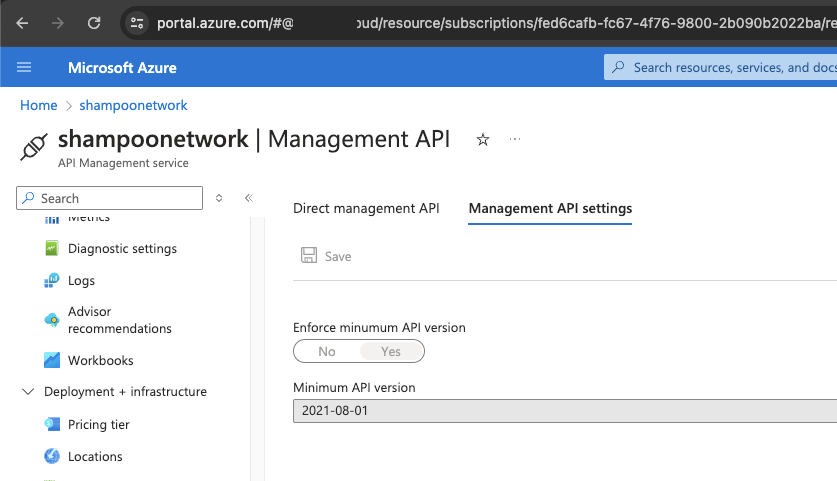The width and height of the screenshot is (837, 481).
Task: Go to Home breadcrumb link
Action: click(38, 105)
